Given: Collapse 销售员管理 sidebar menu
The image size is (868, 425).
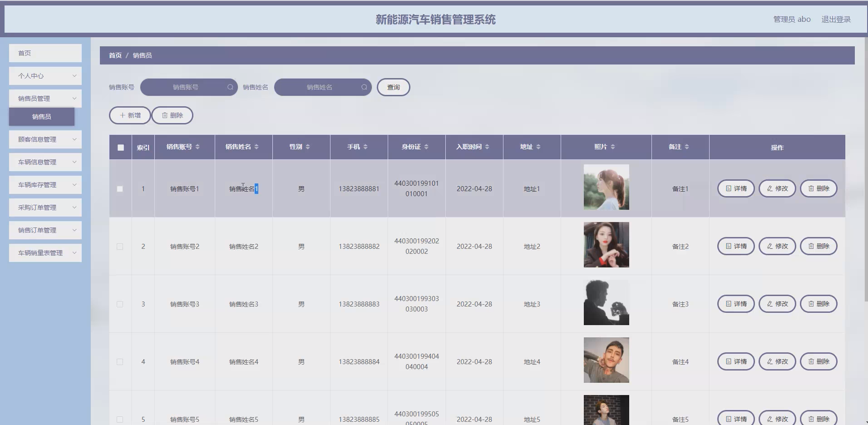Looking at the screenshot, I should 45,99.
